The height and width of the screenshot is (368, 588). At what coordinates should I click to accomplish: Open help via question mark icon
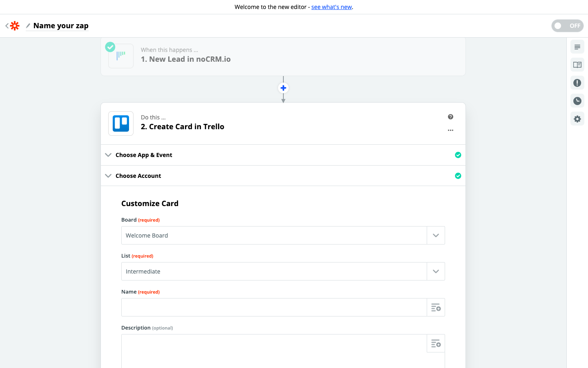click(450, 117)
